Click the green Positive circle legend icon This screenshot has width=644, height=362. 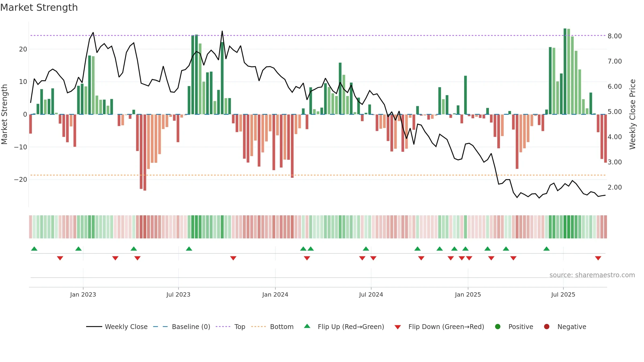(498, 327)
